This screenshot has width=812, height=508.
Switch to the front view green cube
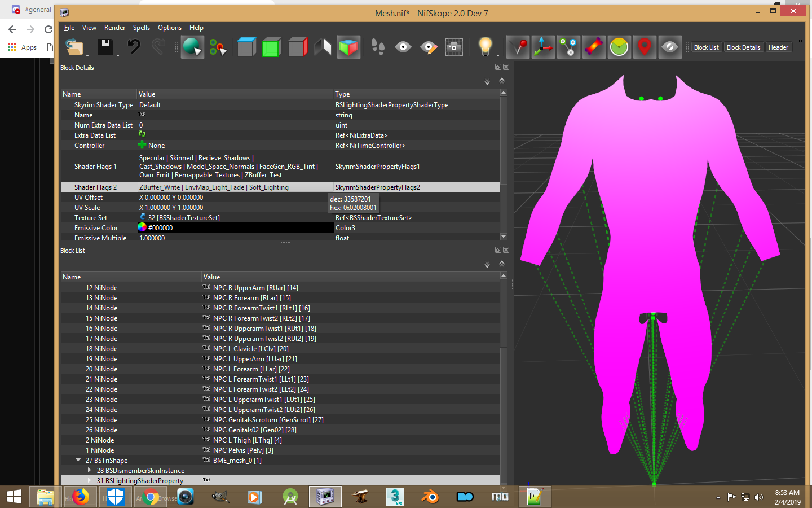click(x=272, y=47)
